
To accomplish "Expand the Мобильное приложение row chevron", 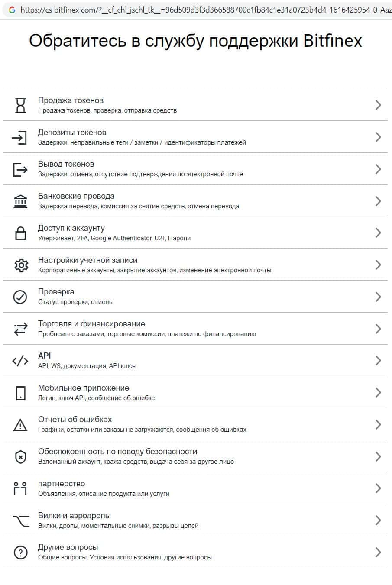I will pos(378,393).
